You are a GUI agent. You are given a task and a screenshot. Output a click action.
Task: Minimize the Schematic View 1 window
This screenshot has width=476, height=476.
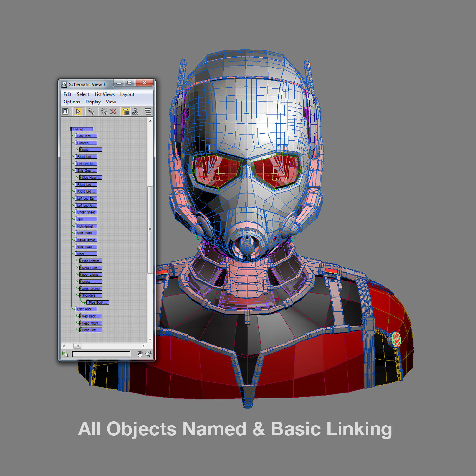(x=119, y=83)
